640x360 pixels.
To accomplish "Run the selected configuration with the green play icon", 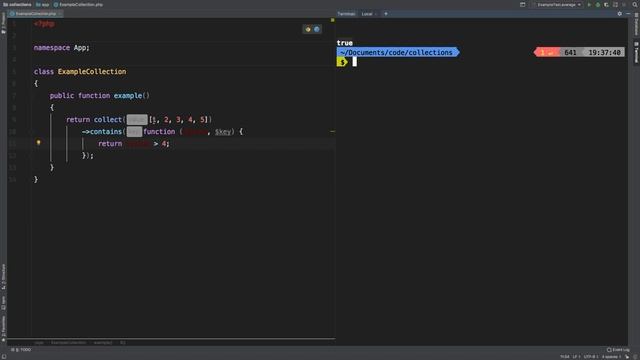I will 589,4.
